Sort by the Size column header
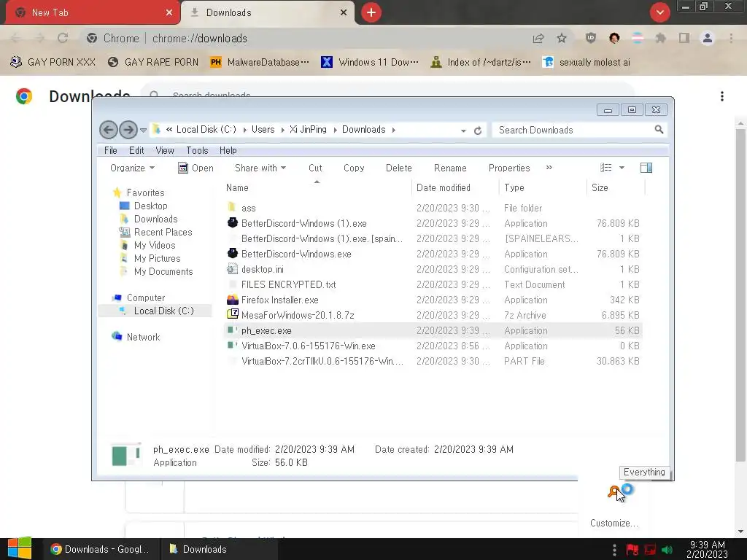747x560 pixels. coord(616,187)
